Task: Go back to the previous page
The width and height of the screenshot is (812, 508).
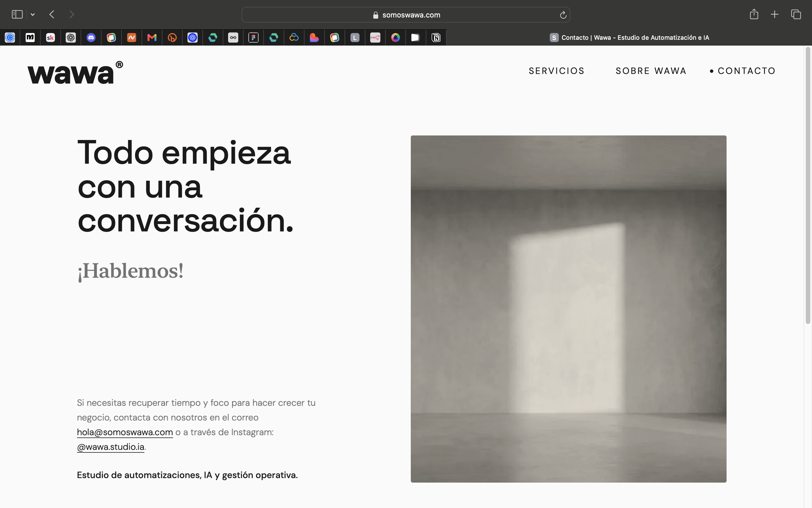Action: pos(52,14)
